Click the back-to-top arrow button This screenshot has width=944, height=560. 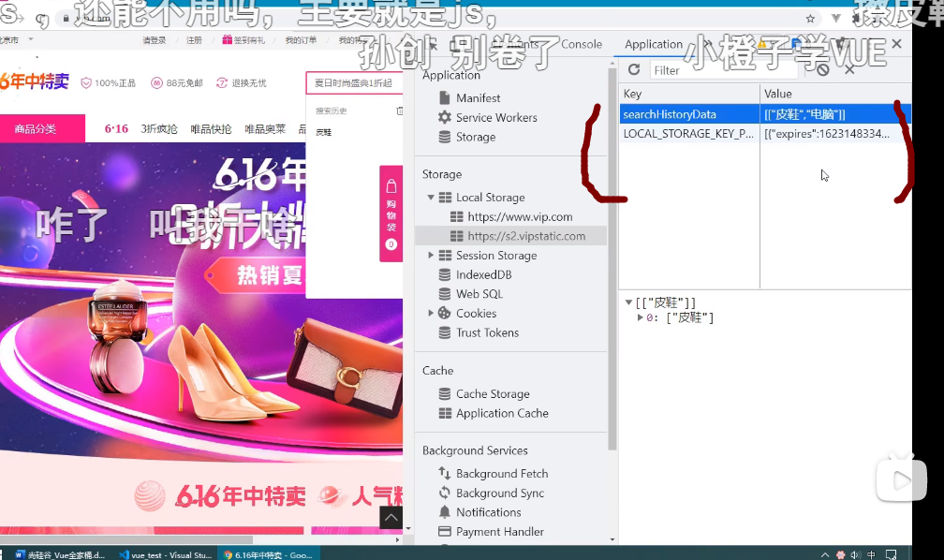(391, 517)
